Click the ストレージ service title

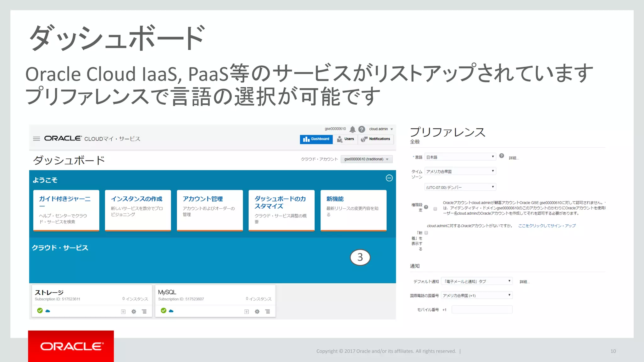click(x=49, y=292)
